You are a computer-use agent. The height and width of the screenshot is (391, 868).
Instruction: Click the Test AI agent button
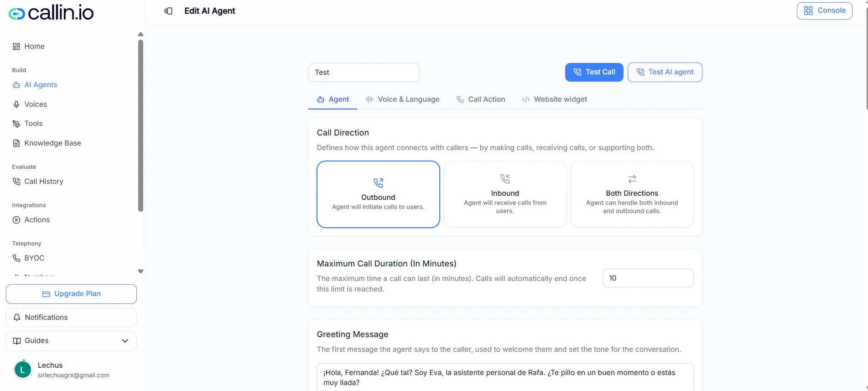pos(665,72)
